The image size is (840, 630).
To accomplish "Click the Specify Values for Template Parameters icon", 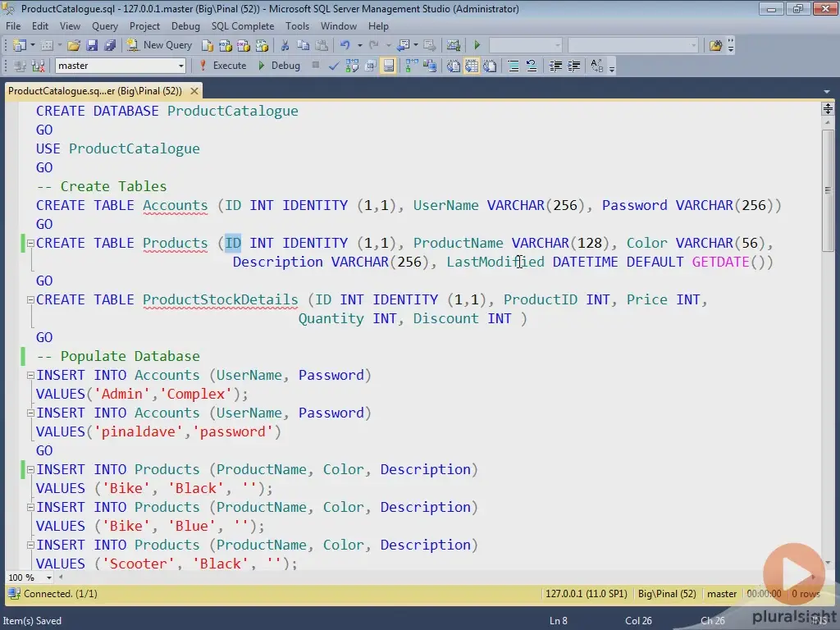I will coord(597,66).
